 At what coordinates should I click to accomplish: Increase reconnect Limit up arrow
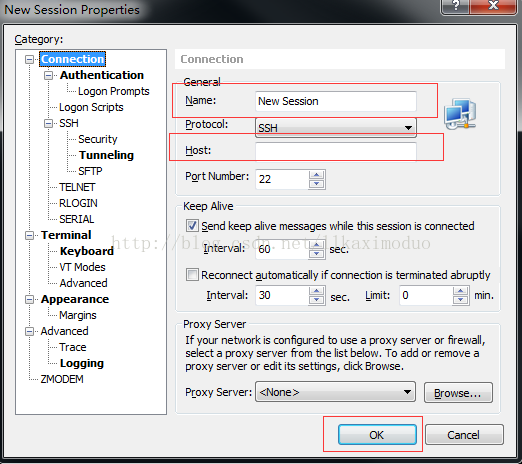pyautogui.click(x=461, y=291)
